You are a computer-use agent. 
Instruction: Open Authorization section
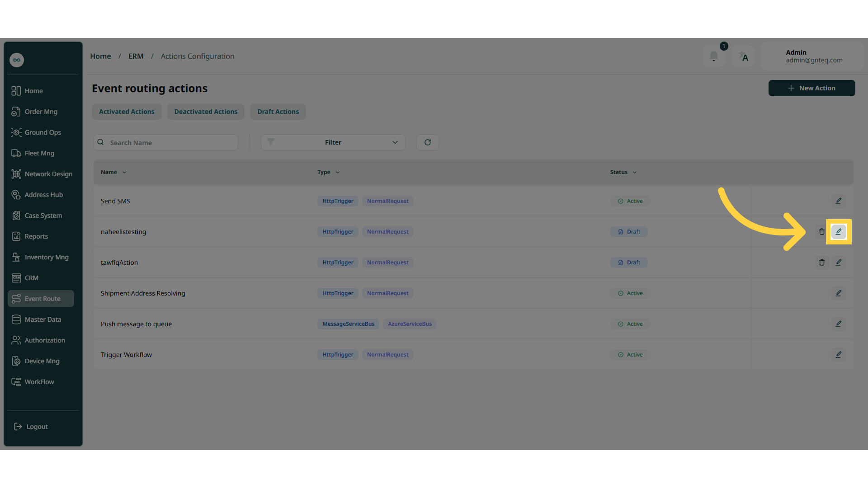[41, 340]
